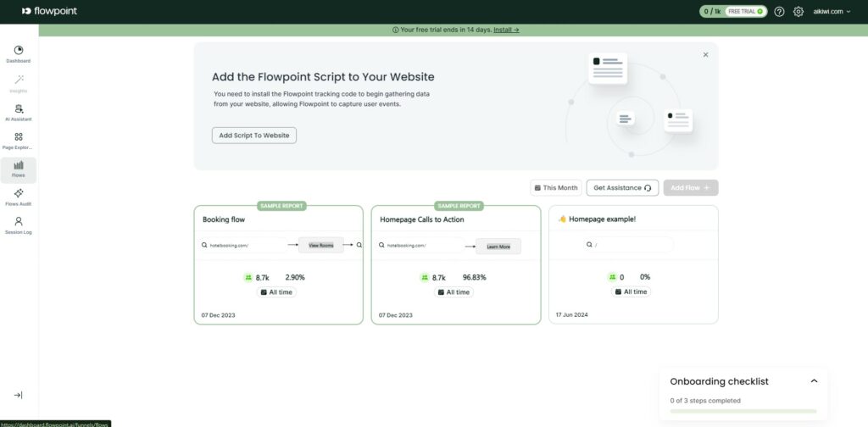Open the Dashboard sidebar icon
This screenshot has width=868, height=427.
(19, 50)
